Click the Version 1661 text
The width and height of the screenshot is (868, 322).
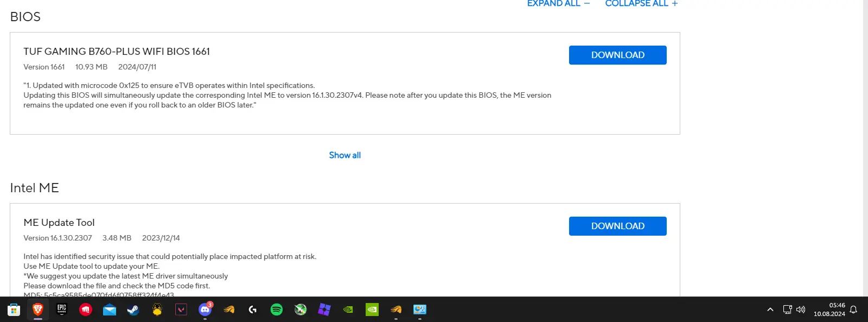coord(44,67)
